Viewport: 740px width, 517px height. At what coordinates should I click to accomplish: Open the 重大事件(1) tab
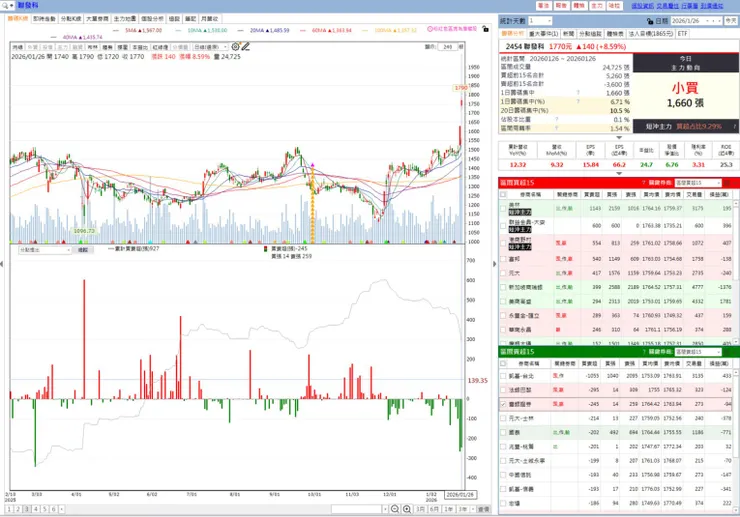click(543, 34)
